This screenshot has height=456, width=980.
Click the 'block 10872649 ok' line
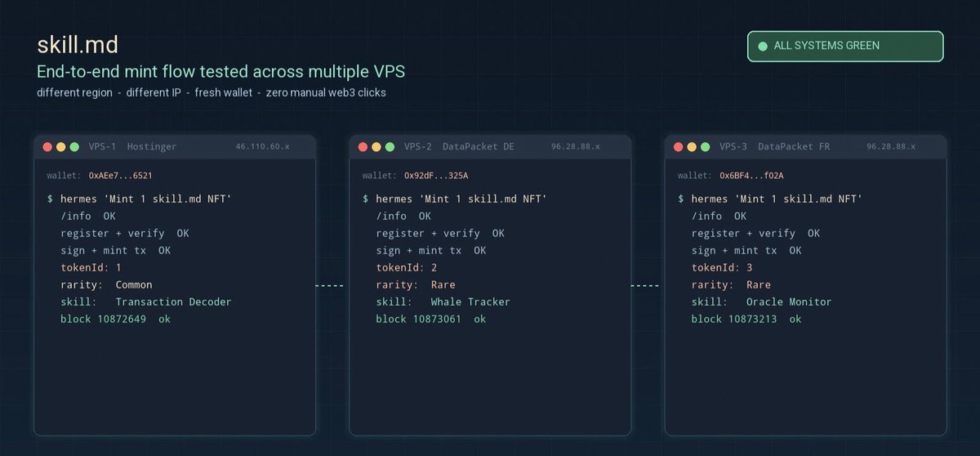tap(116, 319)
